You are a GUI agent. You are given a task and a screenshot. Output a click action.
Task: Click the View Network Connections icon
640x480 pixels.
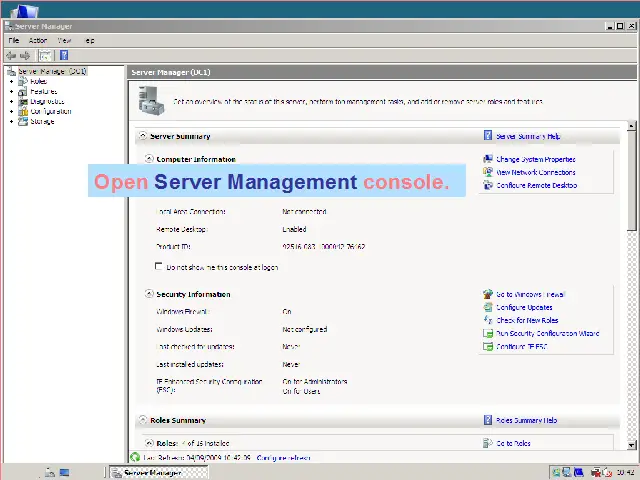(488, 172)
